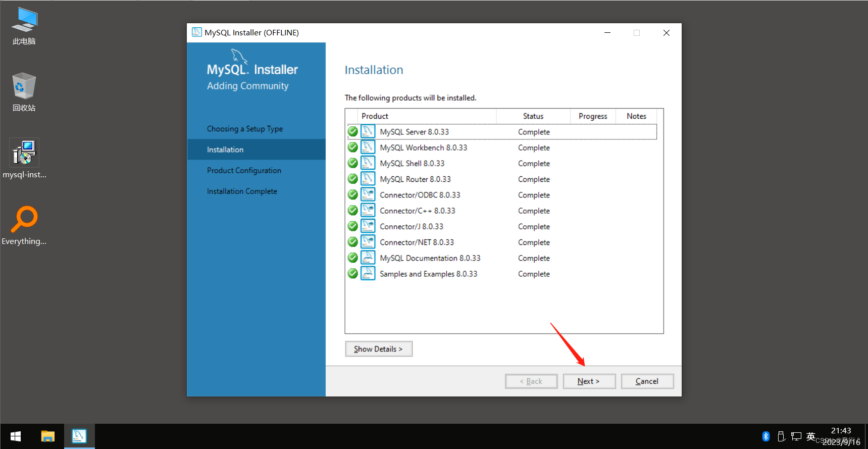The width and height of the screenshot is (868, 449).
Task: Select the Connector/C++ 8.0.33 row text
Action: 418,211
